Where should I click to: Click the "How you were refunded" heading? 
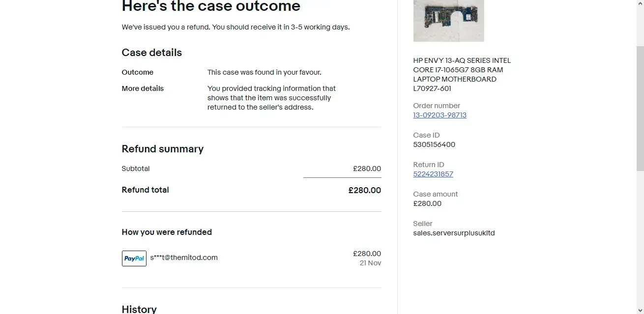[x=167, y=232]
